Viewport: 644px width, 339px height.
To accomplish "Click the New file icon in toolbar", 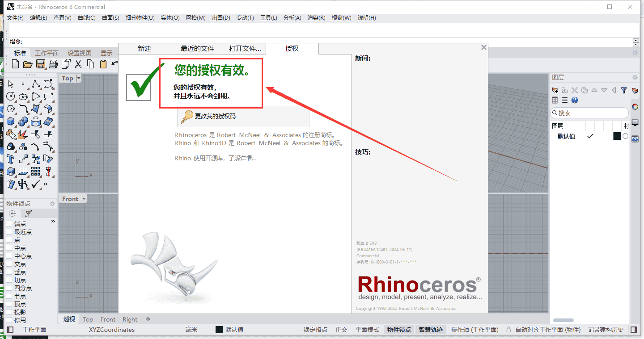I will [x=15, y=64].
